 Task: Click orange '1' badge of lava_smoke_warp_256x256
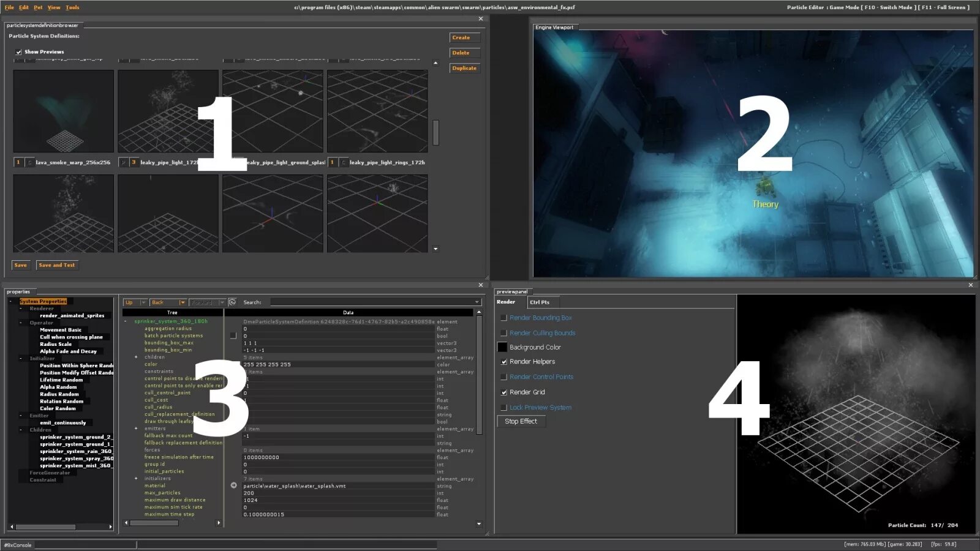(18, 162)
